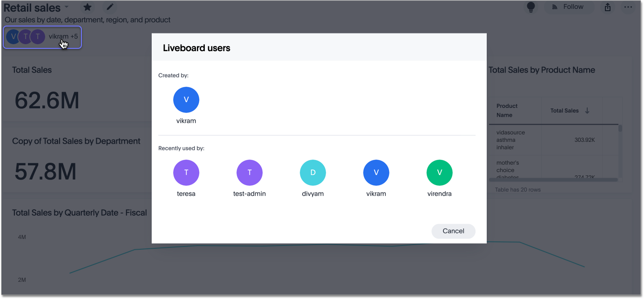Open the vikram +5 users chip
This screenshot has width=644, height=299.
[x=43, y=37]
